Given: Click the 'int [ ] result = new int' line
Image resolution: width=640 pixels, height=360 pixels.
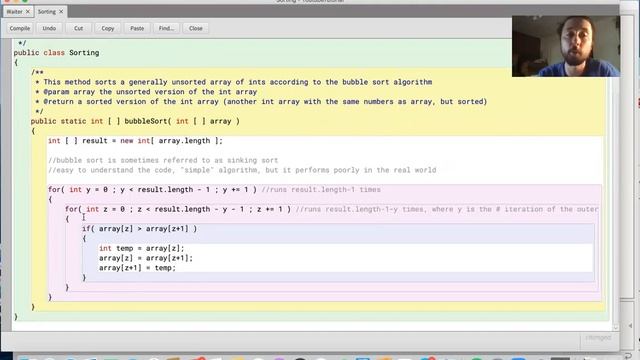Looking at the screenshot, I should coord(136,141).
